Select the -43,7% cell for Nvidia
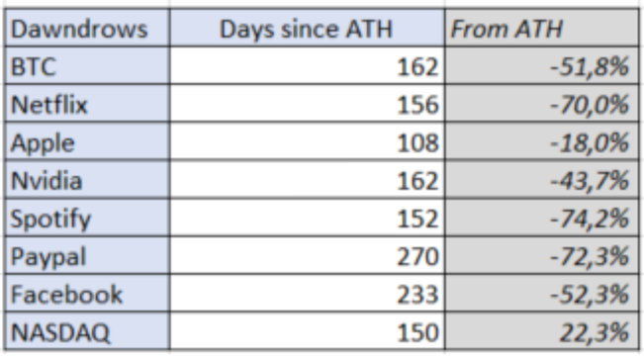644x358 pixels. [542, 180]
